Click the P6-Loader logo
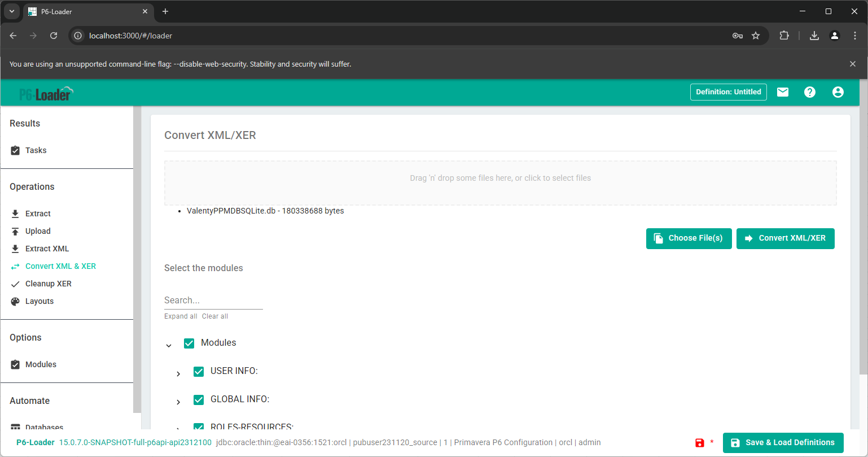868x457 pixels. click(46, 94)
